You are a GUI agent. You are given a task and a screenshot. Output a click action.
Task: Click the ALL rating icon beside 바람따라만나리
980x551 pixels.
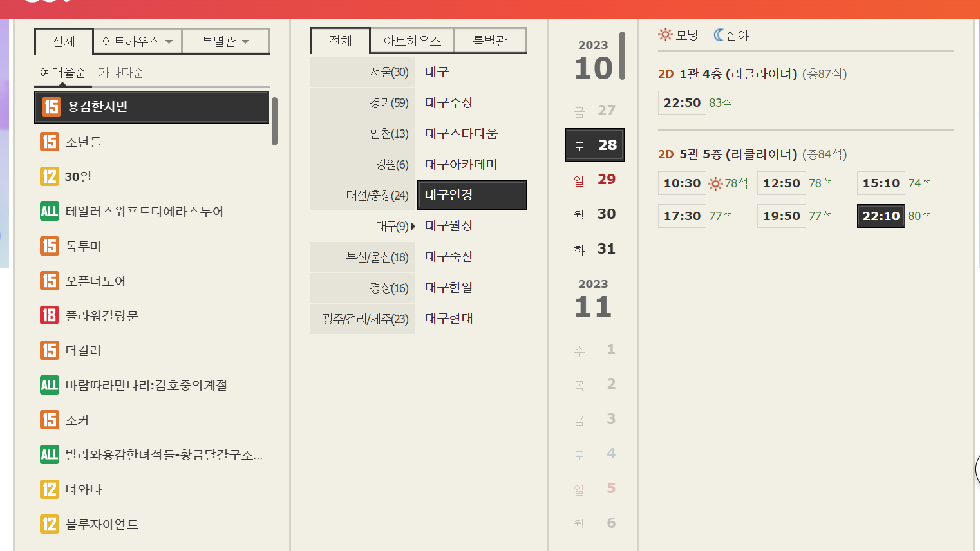[x=50, y=385]
